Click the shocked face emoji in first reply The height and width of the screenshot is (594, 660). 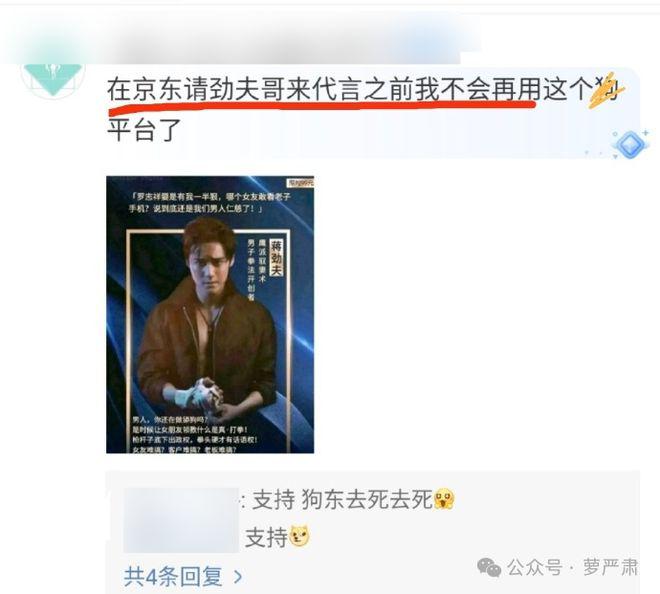[444, 499]
